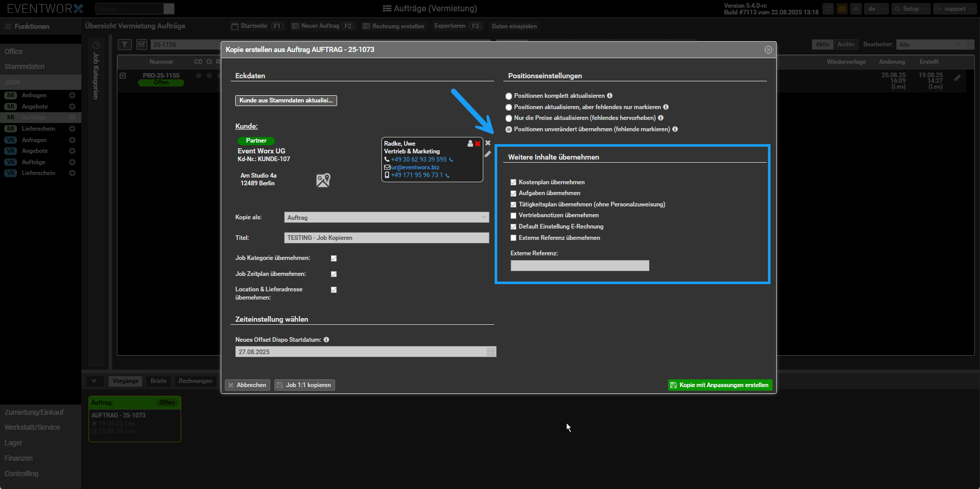Open the mail envelope icon in top bar
Screen dimensions: 980x489
click(842, 9)
